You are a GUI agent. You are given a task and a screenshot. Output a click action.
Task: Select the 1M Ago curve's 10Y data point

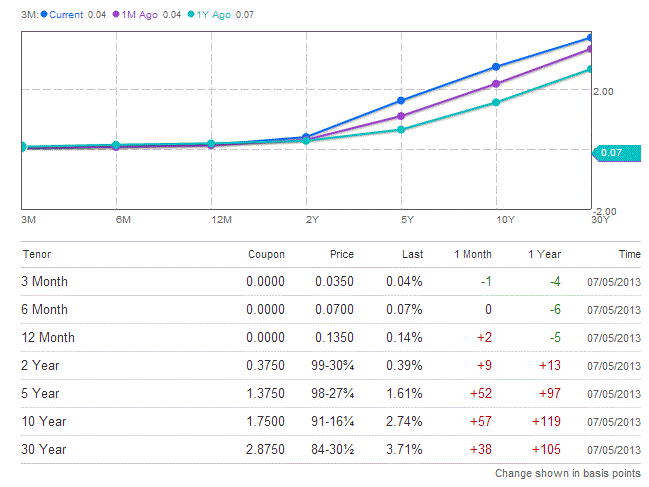click(496, 84)
